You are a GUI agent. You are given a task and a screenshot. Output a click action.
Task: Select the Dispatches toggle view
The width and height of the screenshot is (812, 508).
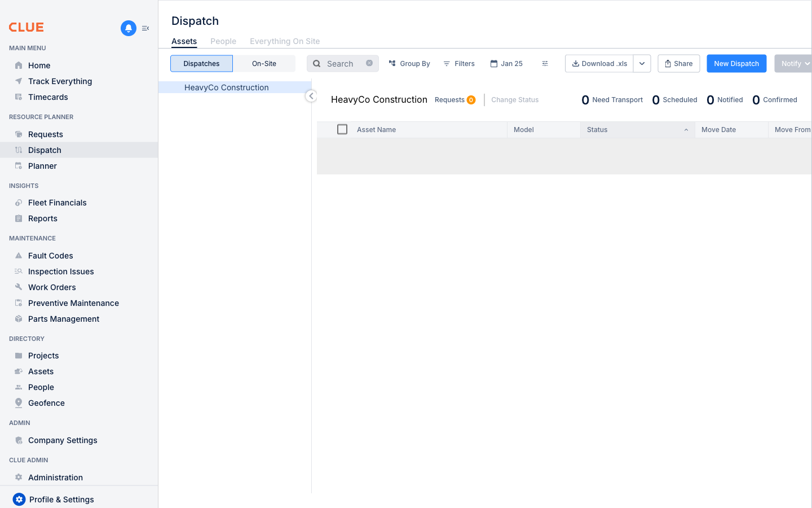pos(201,64)
